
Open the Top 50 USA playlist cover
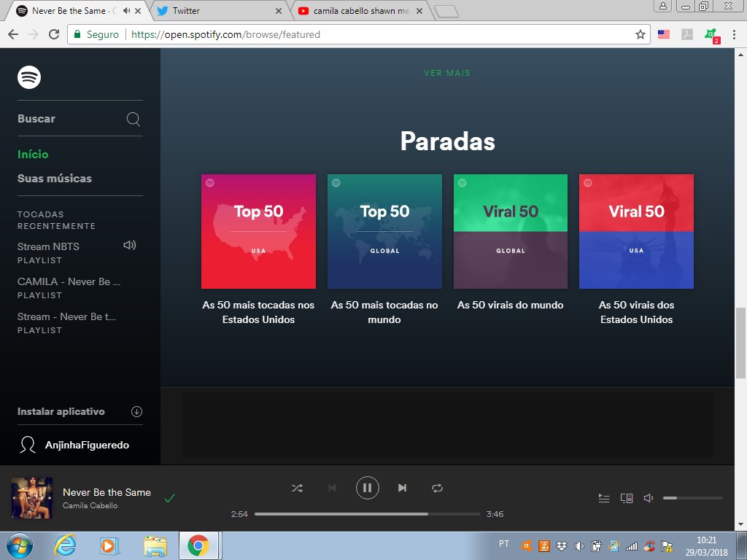point(259,231)
